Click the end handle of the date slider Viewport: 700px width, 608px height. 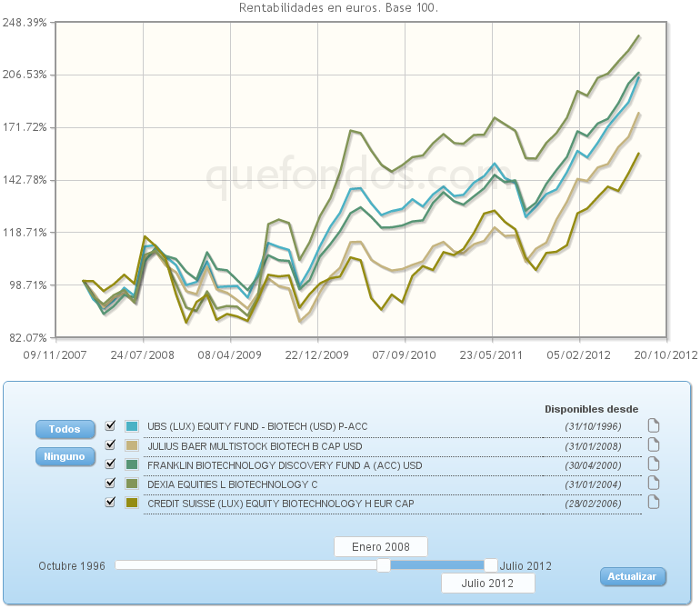click(x=491, y=566)
